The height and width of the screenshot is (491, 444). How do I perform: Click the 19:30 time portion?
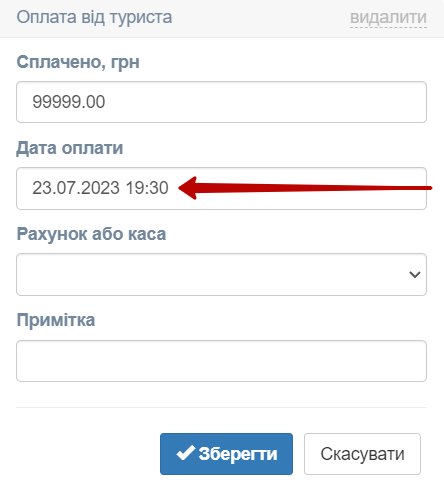pos(147,188)
